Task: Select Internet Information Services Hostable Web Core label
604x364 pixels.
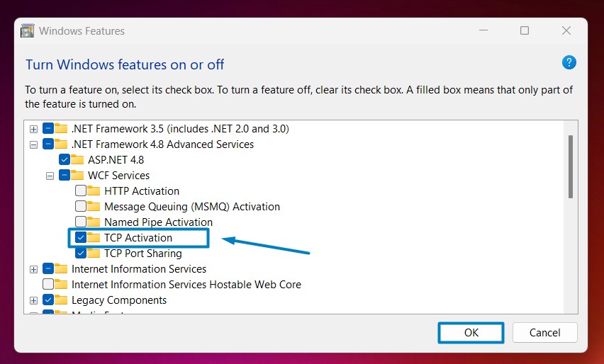Action: tap(186, 285)
